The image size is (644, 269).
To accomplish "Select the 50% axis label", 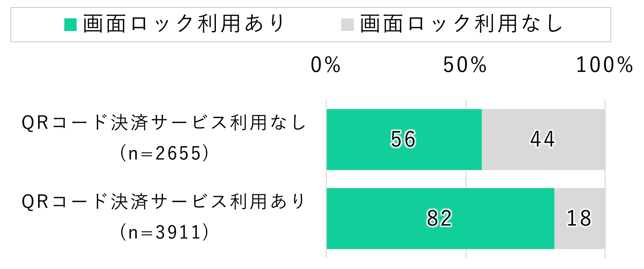I will click(x=465, y=65).
